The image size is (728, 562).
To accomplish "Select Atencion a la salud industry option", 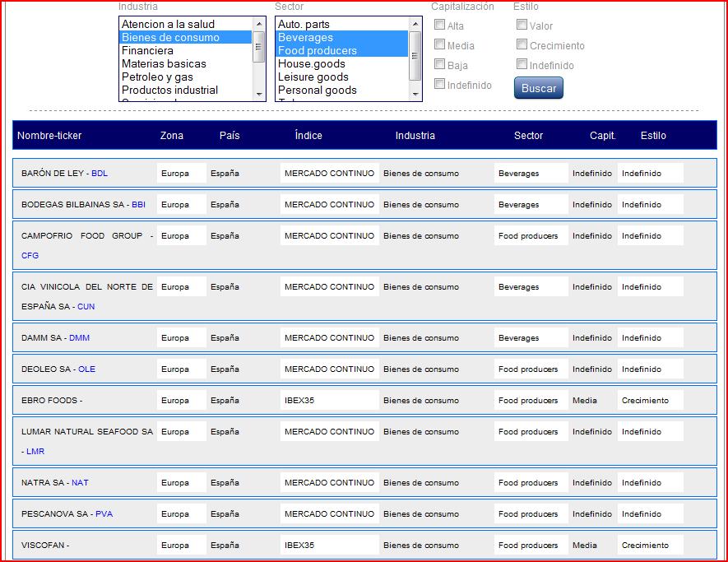I will (168, 25).
